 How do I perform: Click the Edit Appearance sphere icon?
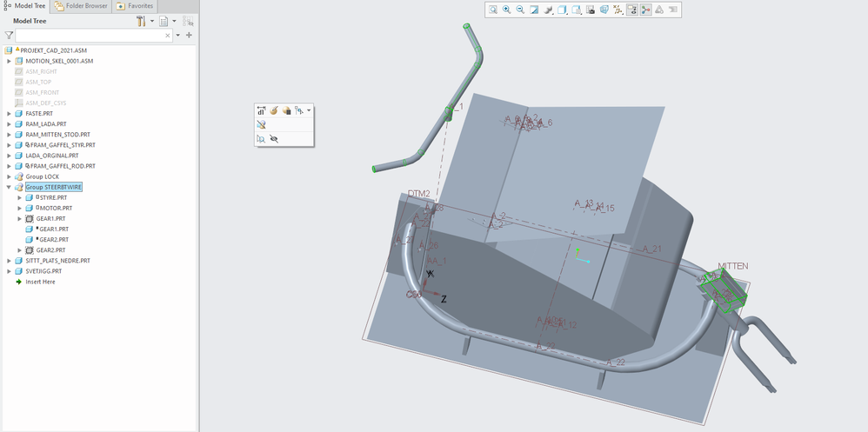[x=273, y=110]
